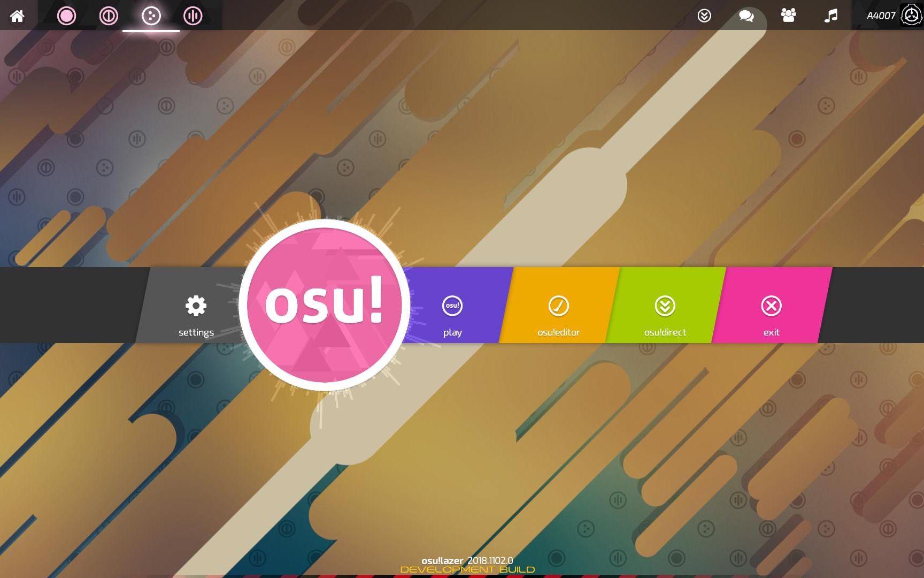Click the A4007 username in the toolbar

[881, 15]
